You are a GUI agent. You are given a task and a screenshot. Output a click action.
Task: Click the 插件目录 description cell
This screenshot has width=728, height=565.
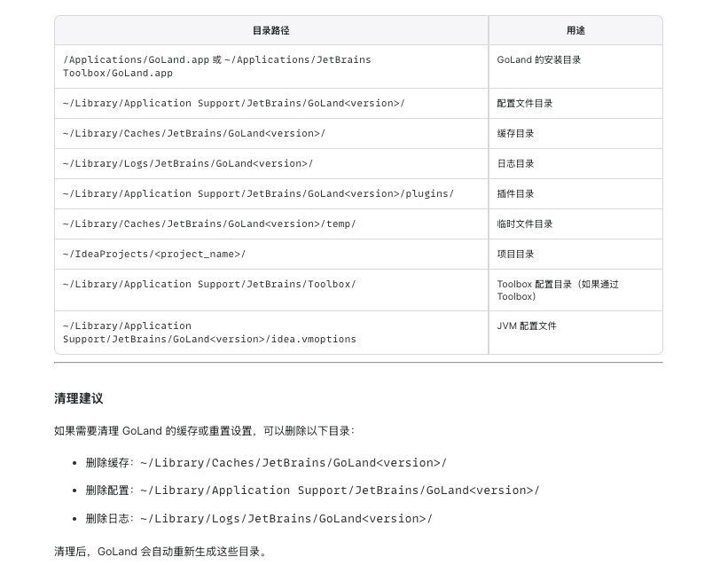point(575,193)
